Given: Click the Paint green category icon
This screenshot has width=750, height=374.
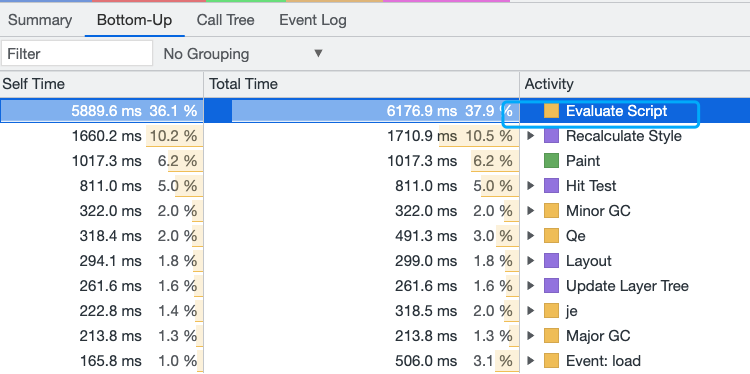Looking at the screenshot, I should coord(551,161).
